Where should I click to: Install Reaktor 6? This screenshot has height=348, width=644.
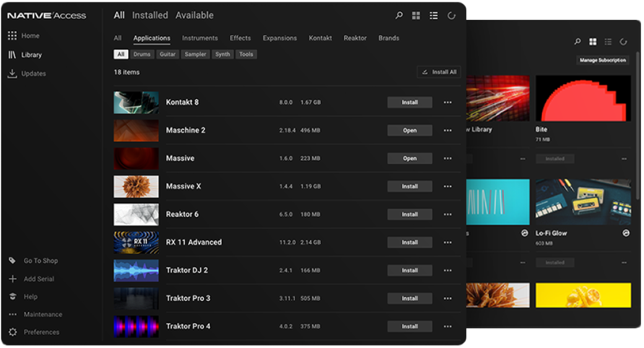(409, 214)
